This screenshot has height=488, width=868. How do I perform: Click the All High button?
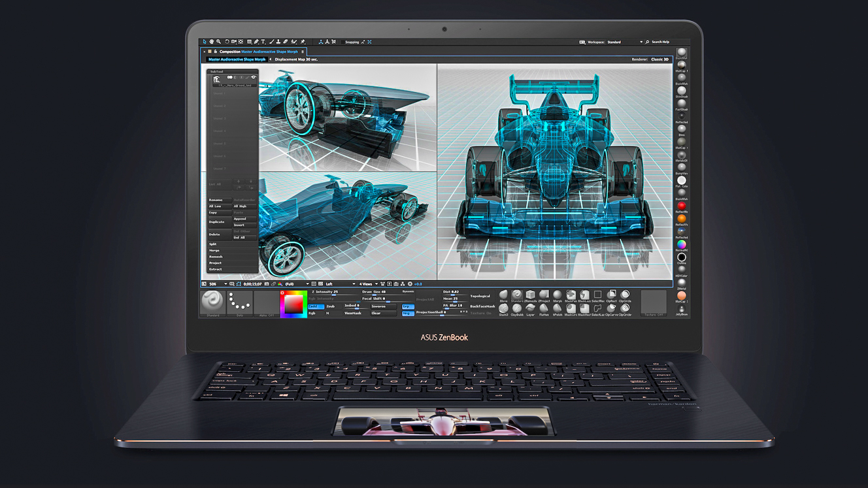pos(244,206)
